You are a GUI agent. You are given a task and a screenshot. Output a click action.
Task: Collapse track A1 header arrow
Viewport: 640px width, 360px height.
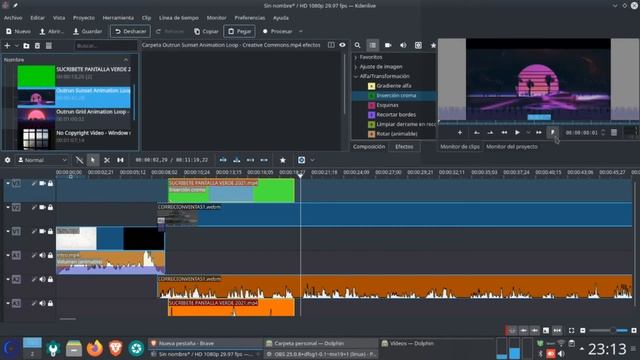[x=8, y=256]
